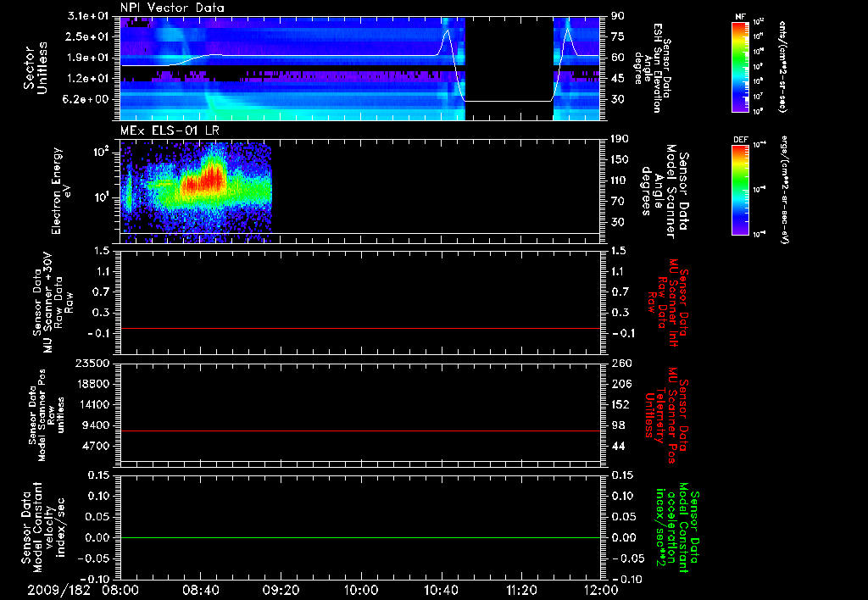Click the 10² electron energy tick label
The height and width of the screenshot is (600, 868).
click(101, 152)
